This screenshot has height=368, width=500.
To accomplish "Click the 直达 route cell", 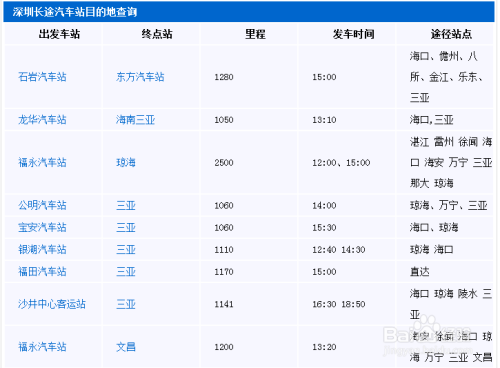I will (x=420, y=272).
